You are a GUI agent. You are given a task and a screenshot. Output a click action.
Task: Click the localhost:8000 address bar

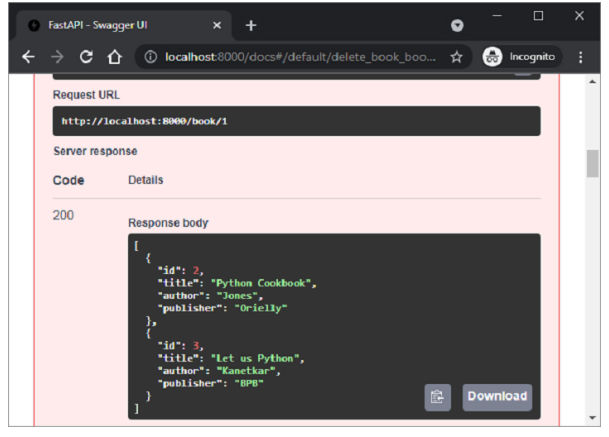point(300,58)
